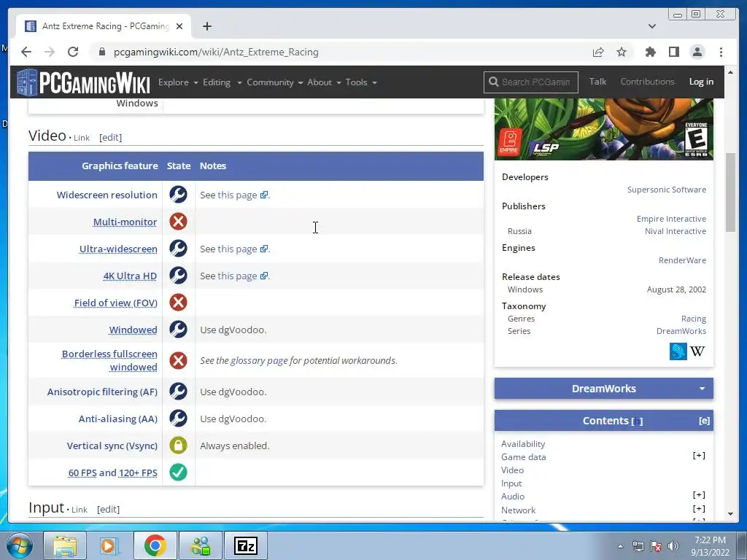Open the Vertical sync (Vsync) link
The image size is (747, 560).
[112, 446]
